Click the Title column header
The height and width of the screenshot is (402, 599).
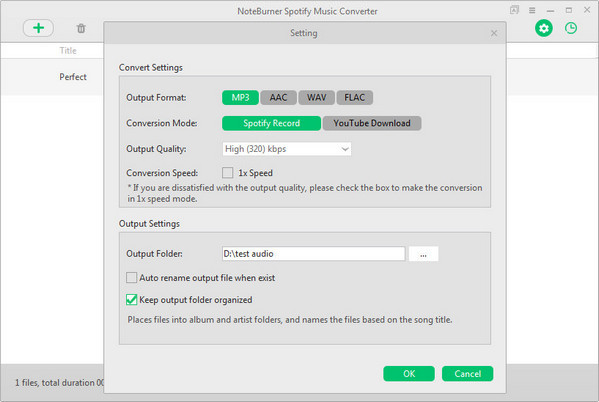coord(68,50)
